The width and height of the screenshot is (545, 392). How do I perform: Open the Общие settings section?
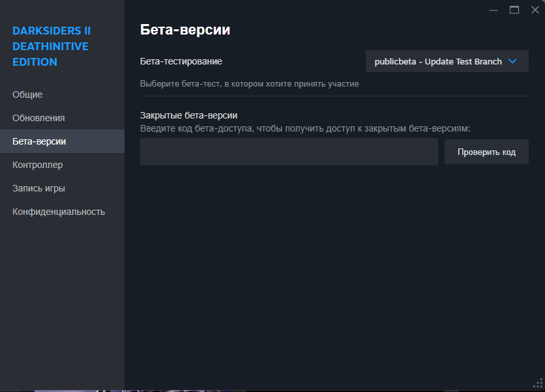click(62, 94)
